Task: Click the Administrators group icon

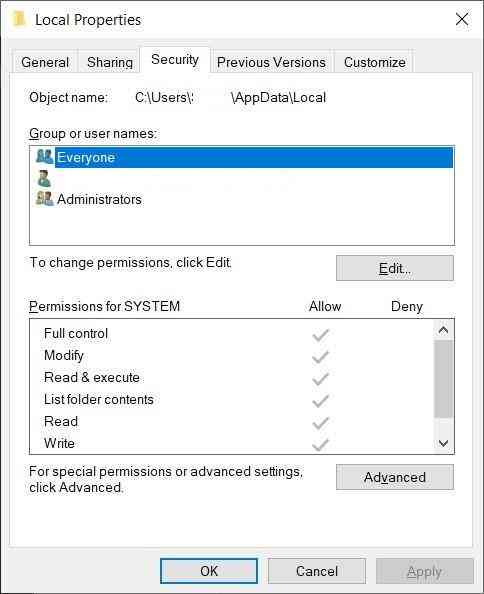Action: [x=45, y=199]
